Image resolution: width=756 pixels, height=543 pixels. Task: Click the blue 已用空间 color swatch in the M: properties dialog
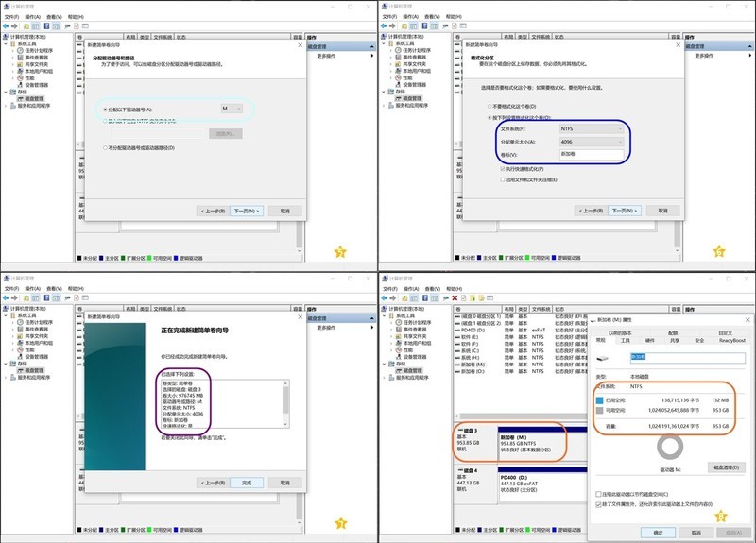599,399
